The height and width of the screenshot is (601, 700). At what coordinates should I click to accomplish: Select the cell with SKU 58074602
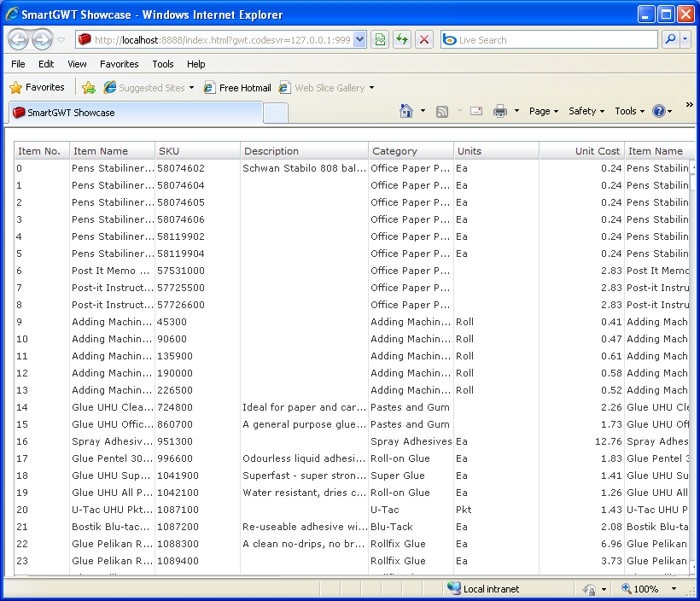(x=197, y=168)
